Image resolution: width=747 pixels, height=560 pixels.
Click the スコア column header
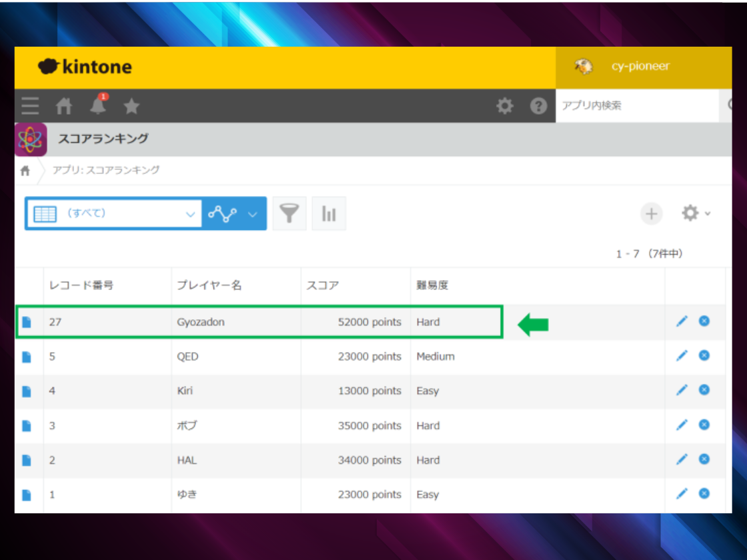click(x=323, y=285)
